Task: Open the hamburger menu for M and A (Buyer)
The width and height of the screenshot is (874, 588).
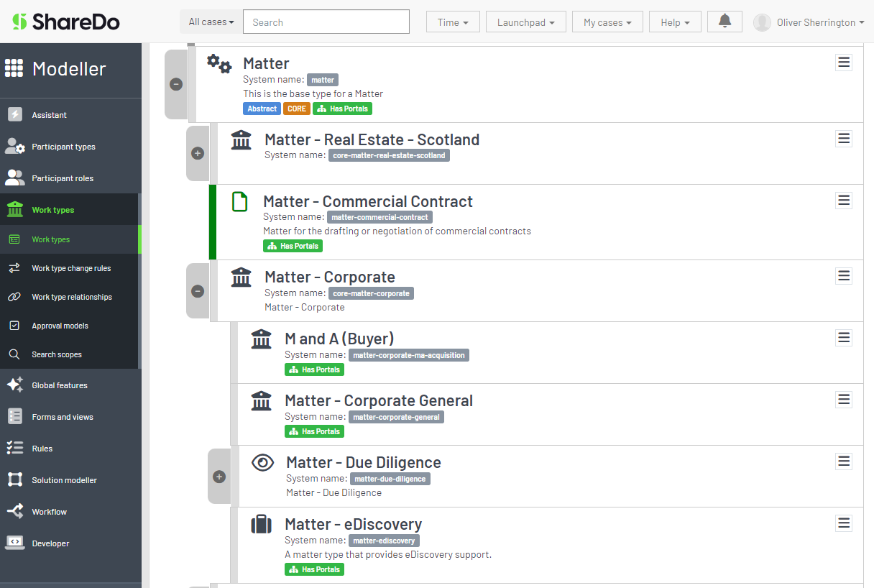Action: [843, 337]
